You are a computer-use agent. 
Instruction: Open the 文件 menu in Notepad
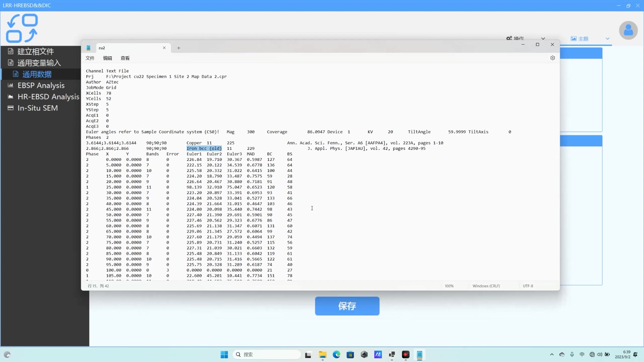(90, 58)
